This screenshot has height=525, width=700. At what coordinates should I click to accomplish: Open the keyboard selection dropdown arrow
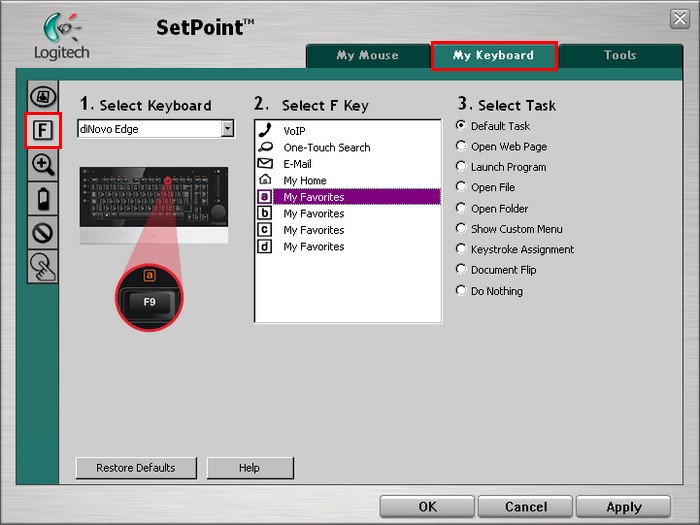[227, 129]
